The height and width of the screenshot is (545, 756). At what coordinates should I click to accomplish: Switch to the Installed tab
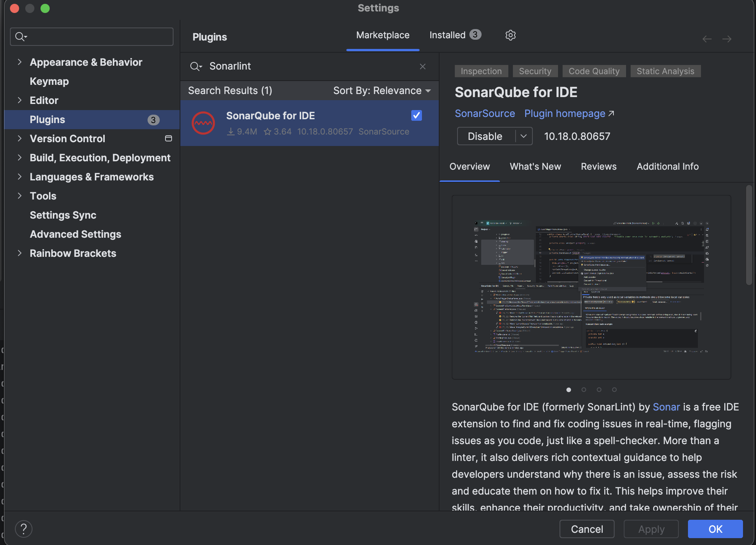pos(455,35)
